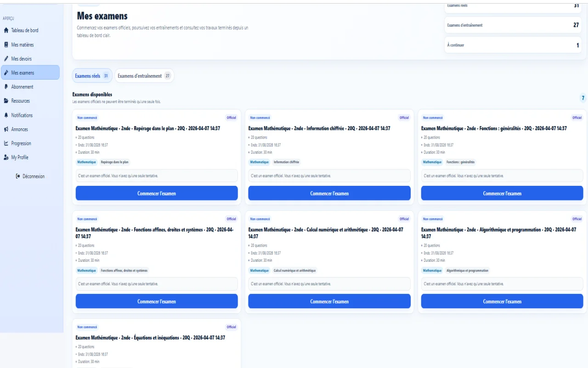The width and height of the screenshot is (588, 368).
Task: Click the Mes devoirs pencil icon
Action: tap(6, 59)
